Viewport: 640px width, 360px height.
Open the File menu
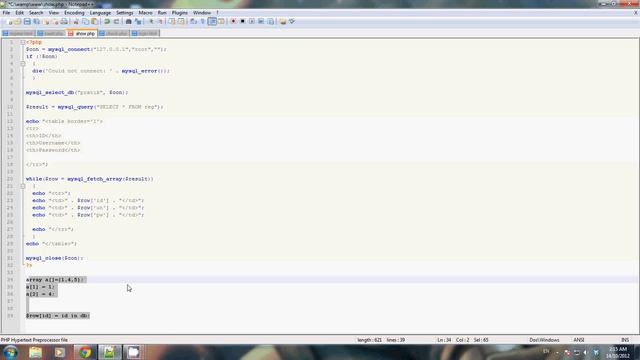point(6,13)
